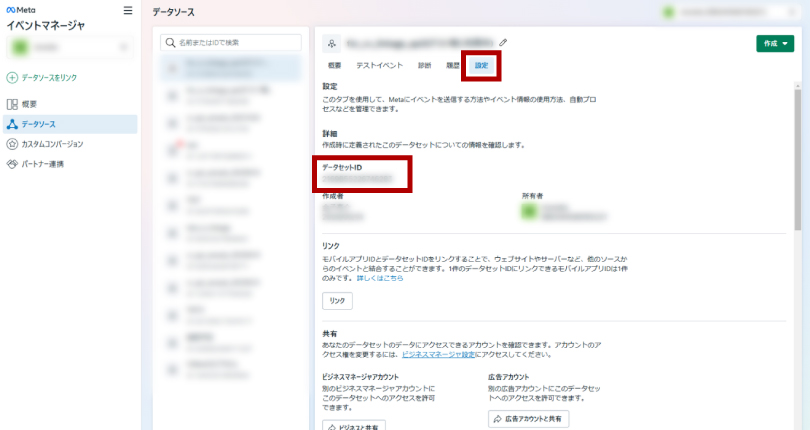Viewport: 810px width, 430px height.
Task: Switch to the 履歴 tab
Action: 453,66
